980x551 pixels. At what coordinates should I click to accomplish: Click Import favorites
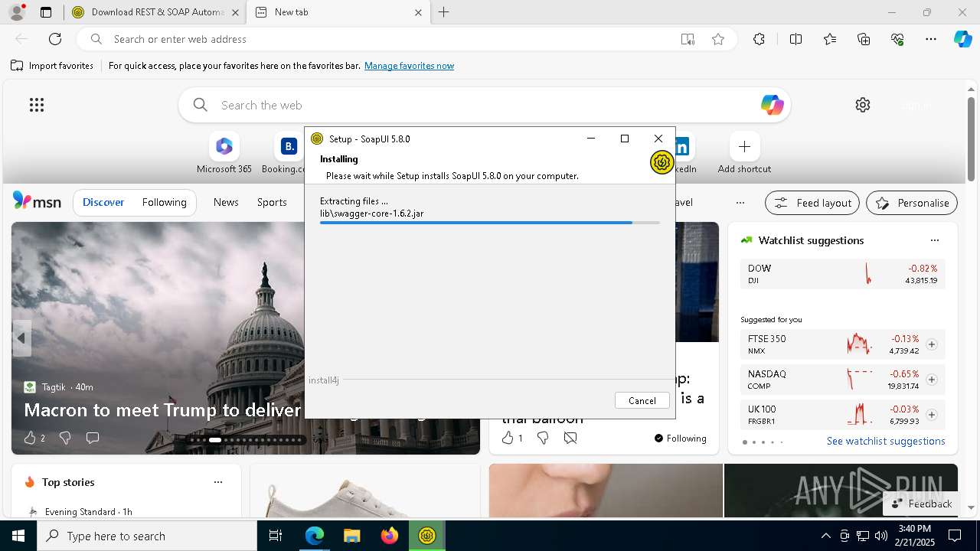coord(52,66)
